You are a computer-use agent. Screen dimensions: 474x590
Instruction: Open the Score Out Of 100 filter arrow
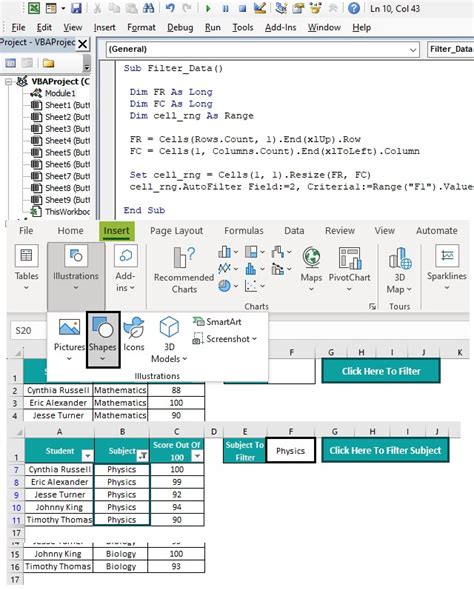click(197, 456)
